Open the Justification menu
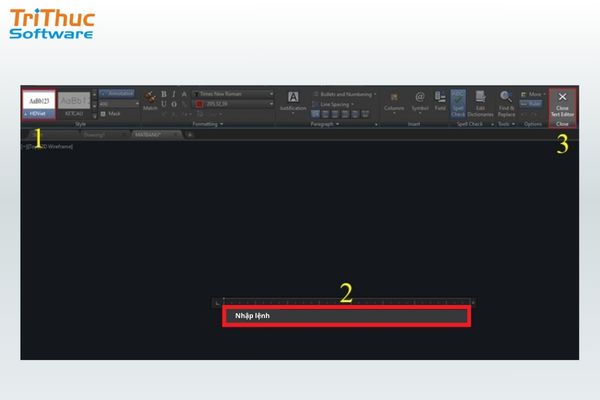 [293, 103]
